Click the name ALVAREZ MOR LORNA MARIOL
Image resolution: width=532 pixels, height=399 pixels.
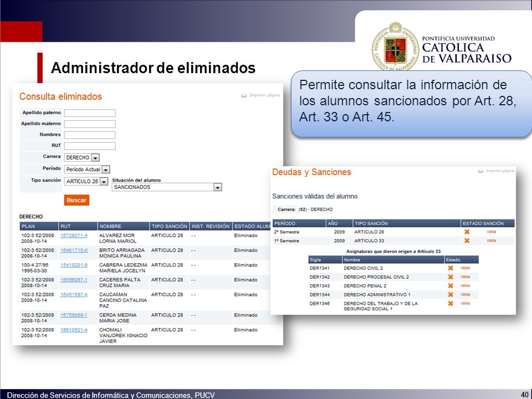tap(117, 238)
